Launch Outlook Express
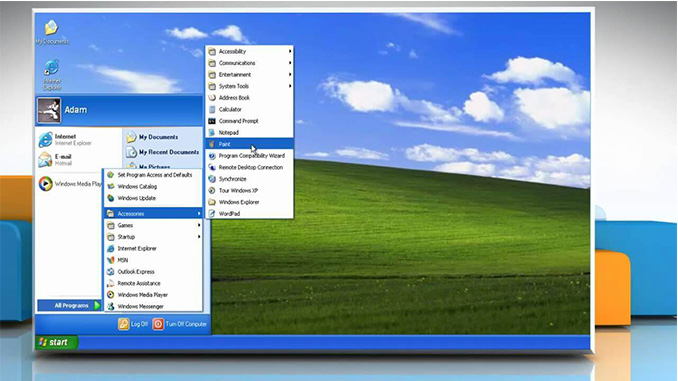The image size is (678, 381). 153,272
